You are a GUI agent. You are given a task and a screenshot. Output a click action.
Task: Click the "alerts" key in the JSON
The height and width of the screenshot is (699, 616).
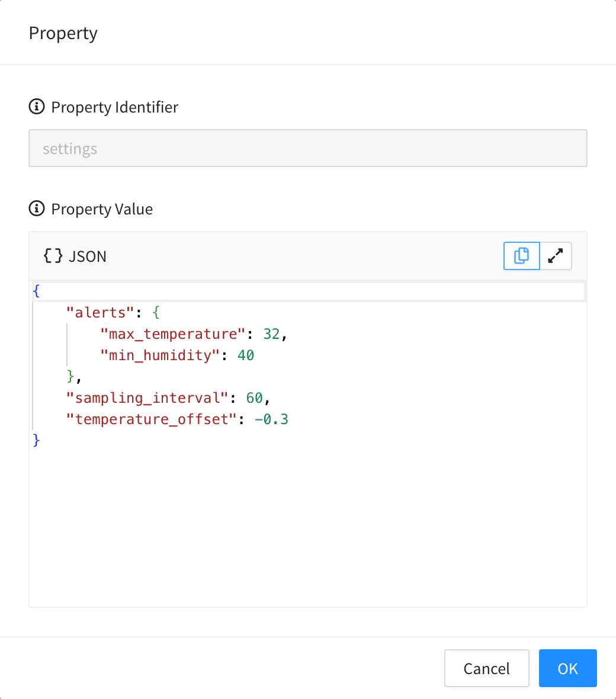[x=100, y=313]
